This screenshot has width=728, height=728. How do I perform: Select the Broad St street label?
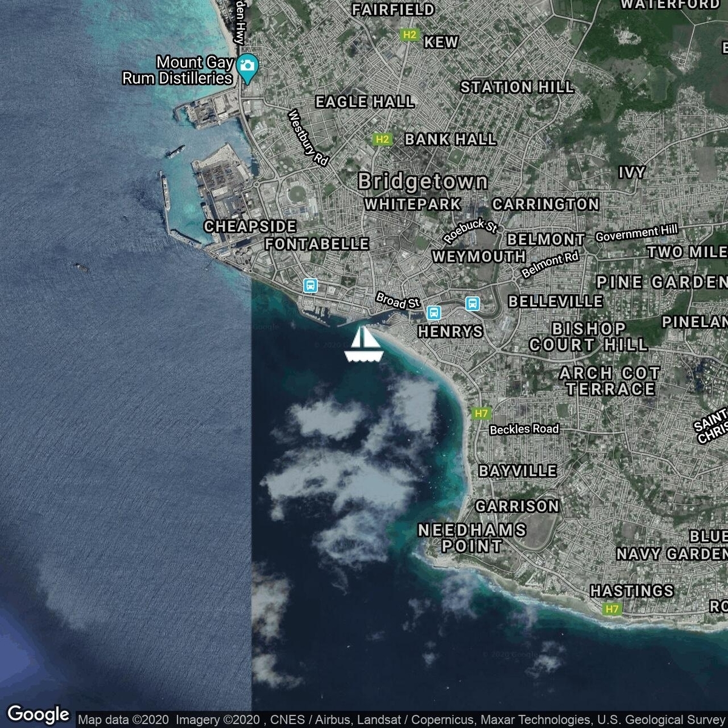point(398,300)
